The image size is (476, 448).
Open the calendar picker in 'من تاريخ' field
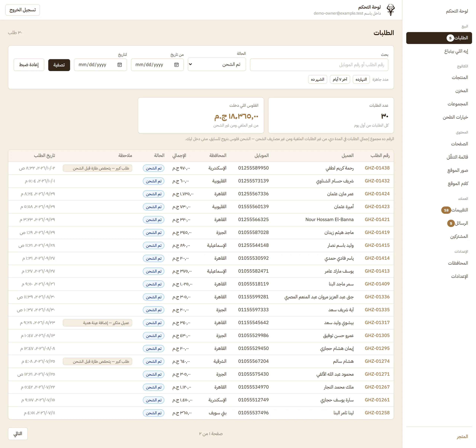coord(176,65)
